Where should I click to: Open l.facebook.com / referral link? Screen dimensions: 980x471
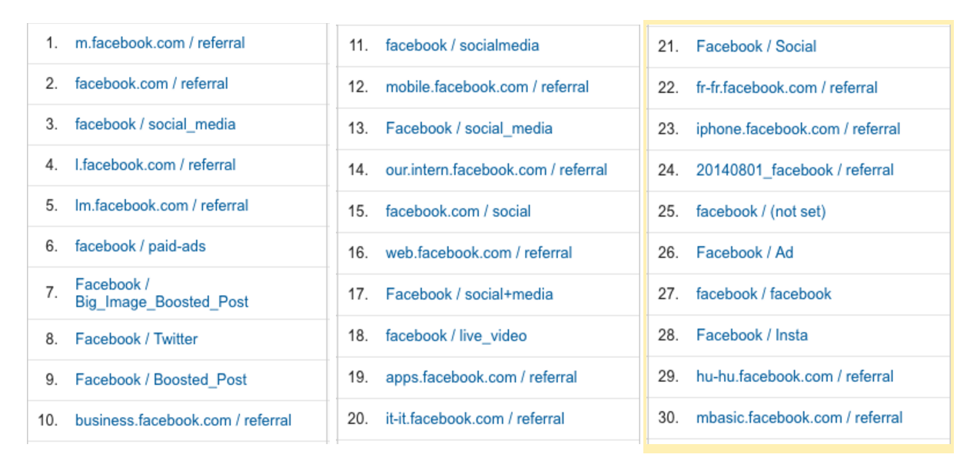point(155,165)
